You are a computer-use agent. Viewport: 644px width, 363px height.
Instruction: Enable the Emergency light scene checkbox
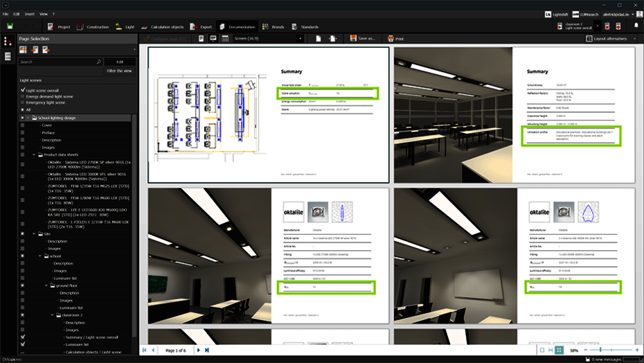tap(23, 103)
